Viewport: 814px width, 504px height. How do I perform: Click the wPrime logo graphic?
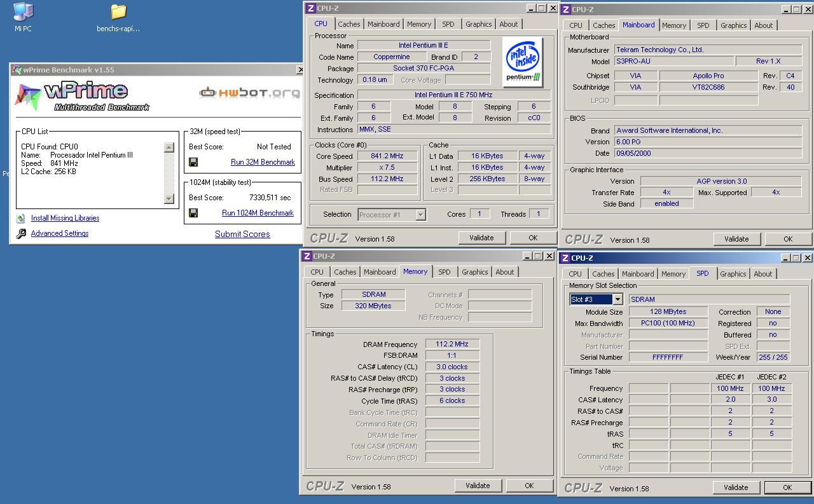tap(81, 97)
